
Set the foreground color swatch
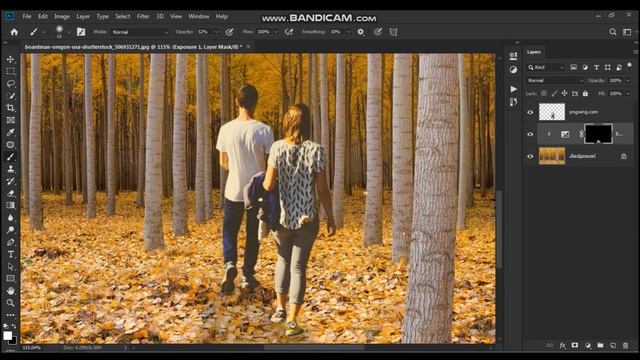7,336
